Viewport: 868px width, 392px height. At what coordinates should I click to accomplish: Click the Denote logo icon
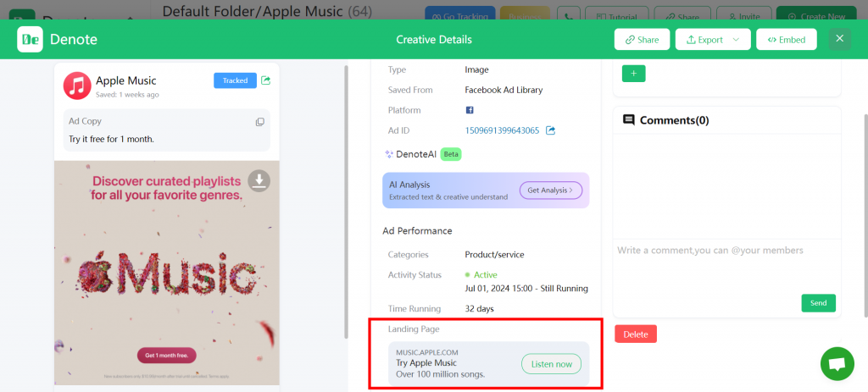click(30, 39)
